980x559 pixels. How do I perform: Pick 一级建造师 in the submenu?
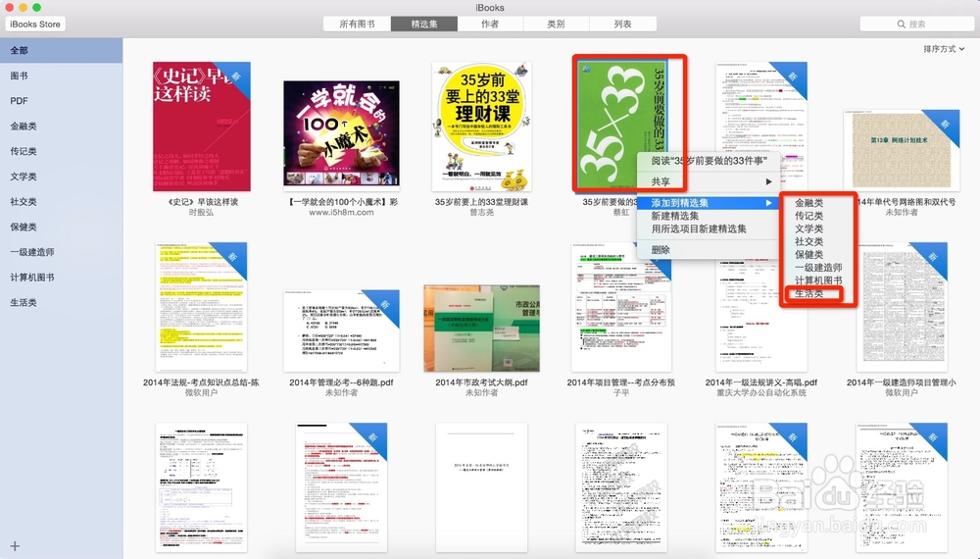pos(817,268)
